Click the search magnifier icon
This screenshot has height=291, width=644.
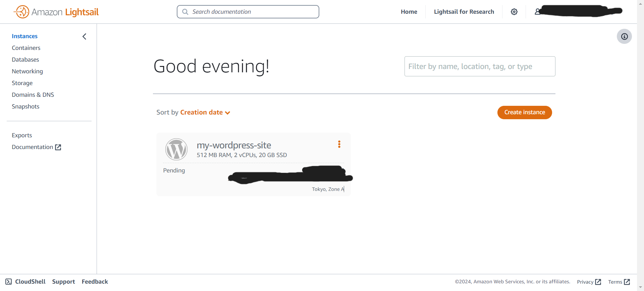pos(185,12)
